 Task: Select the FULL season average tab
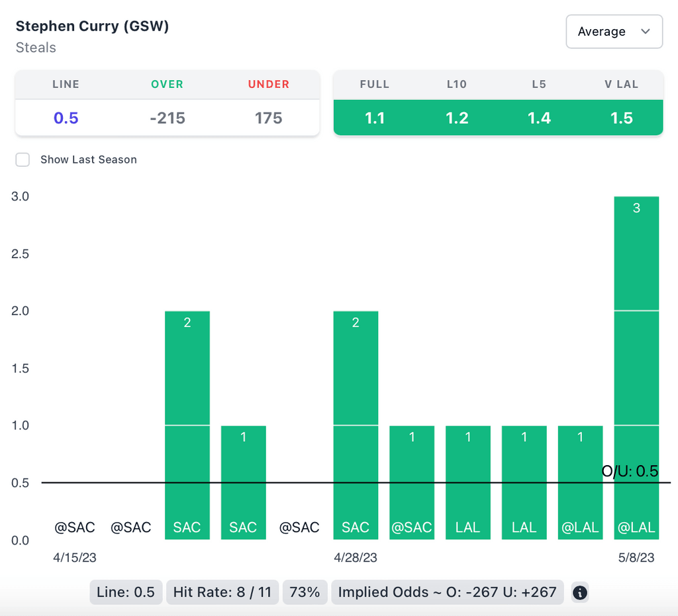[x=375, y=118]
